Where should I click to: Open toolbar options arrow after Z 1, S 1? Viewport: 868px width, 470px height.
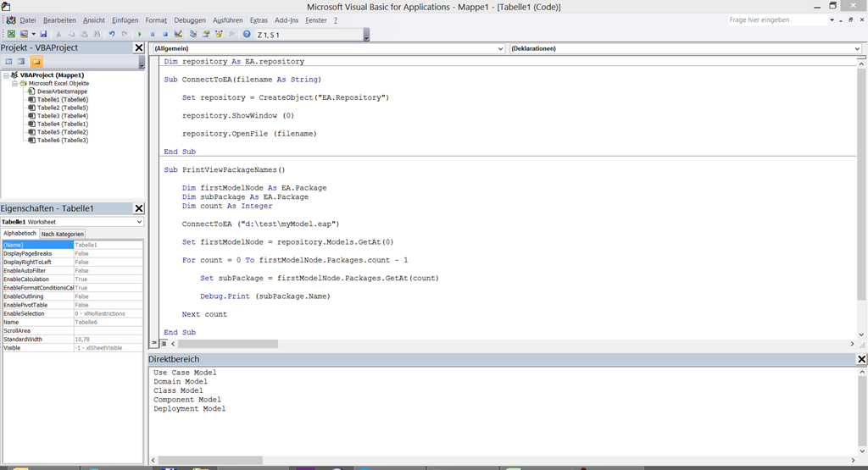point(366,36)
